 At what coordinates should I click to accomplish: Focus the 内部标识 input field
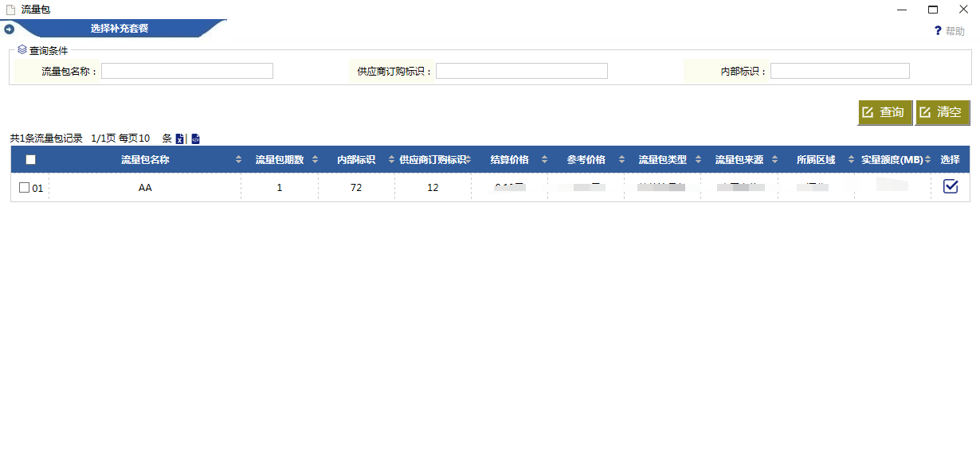pos(840,71)
